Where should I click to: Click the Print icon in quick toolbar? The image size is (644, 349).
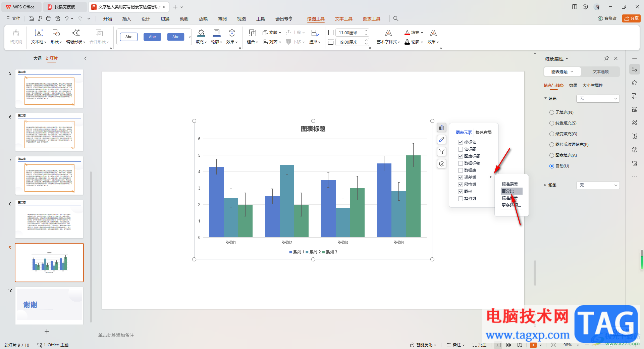[49, 18]
